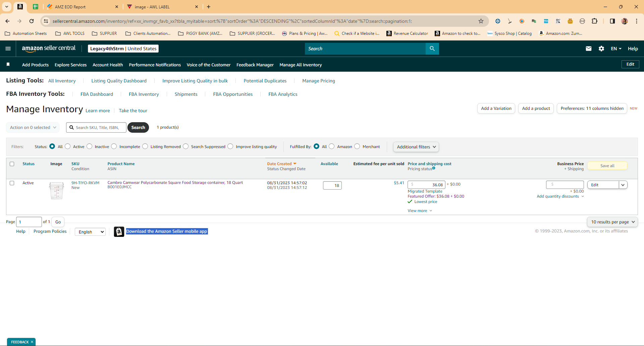
Task: Go to the Shipments tab
Action: pyautogui.click(x=186, y=94)
